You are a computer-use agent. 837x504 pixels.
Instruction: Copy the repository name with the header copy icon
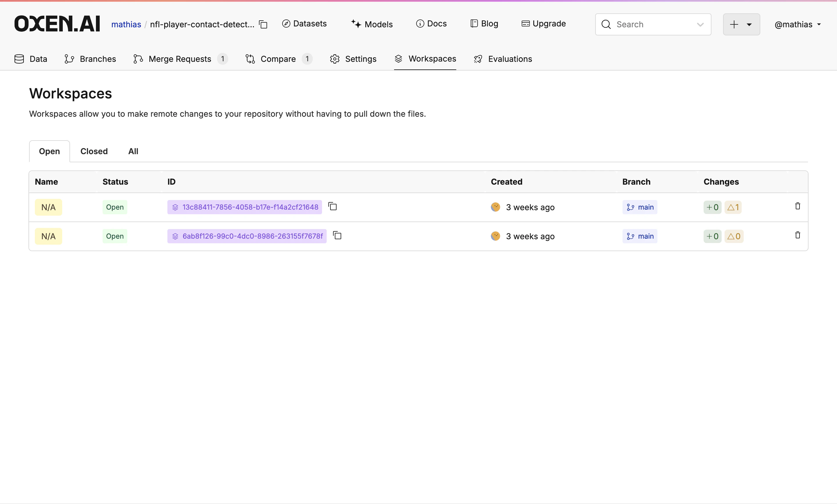263,24
